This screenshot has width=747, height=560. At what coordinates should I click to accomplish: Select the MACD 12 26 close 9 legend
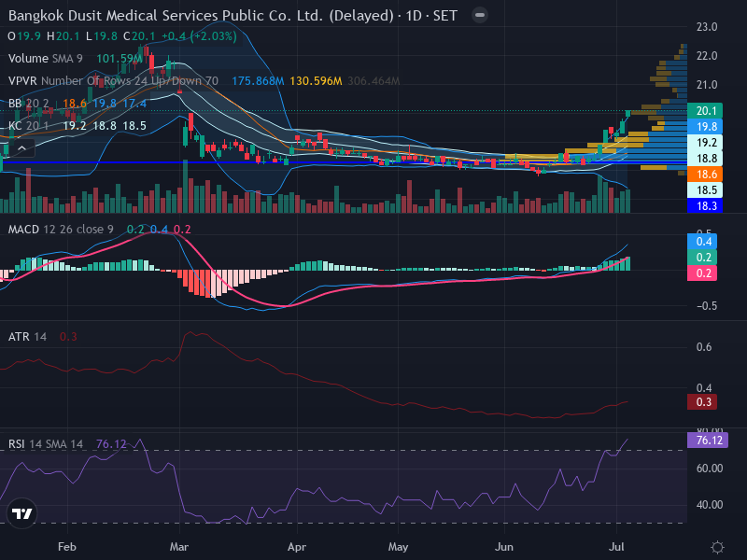[61, 230]
